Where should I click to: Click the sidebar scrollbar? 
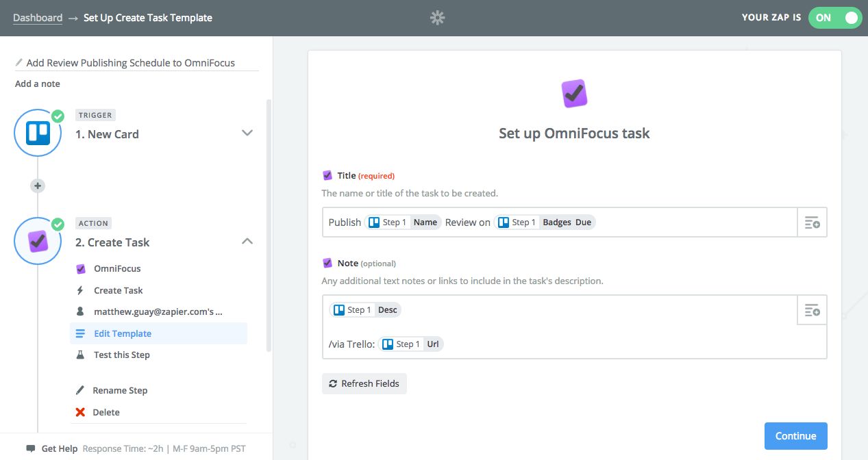269,226
